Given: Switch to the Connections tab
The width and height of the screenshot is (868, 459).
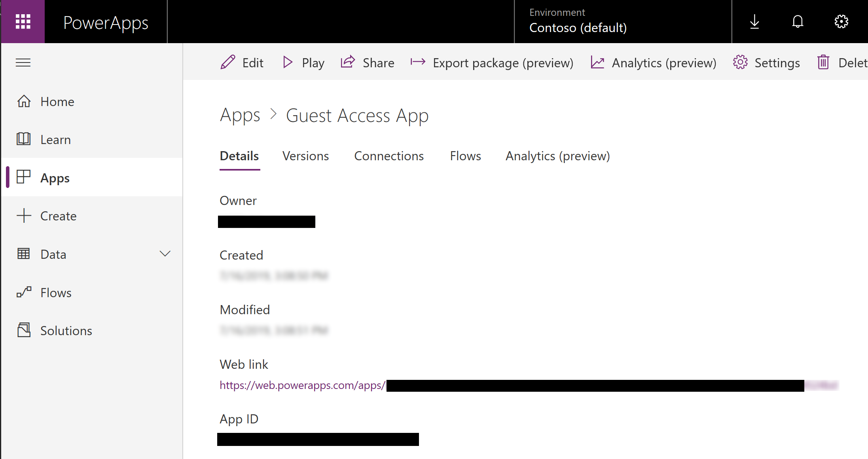Looking at the screenshot, I should (389, 156).
